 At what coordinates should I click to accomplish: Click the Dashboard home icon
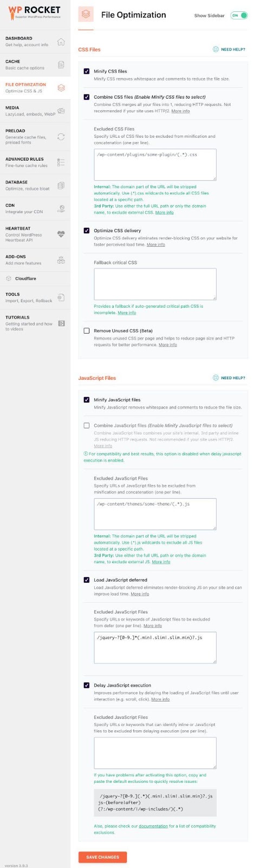(x=61, y=42)
